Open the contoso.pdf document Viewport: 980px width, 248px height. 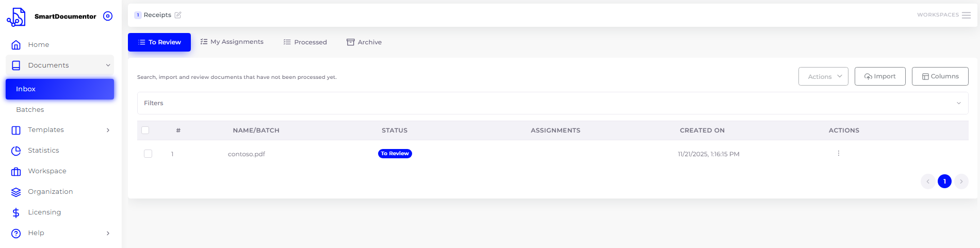247,154
